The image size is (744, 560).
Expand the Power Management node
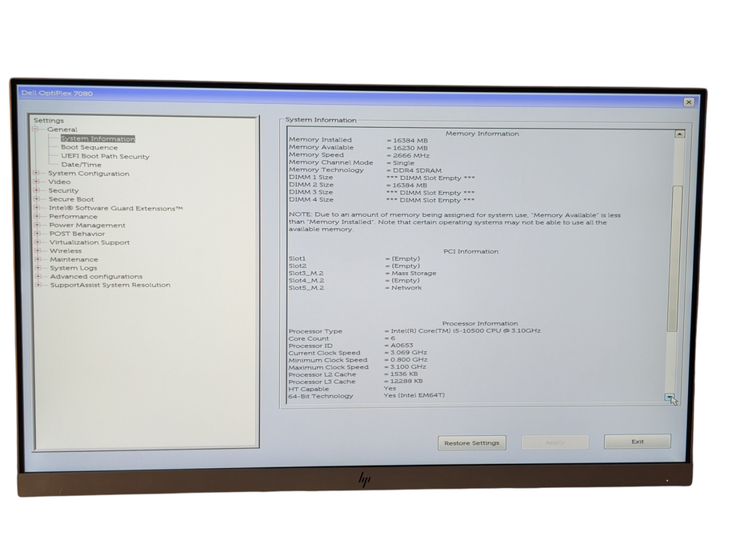coord(38,225)
